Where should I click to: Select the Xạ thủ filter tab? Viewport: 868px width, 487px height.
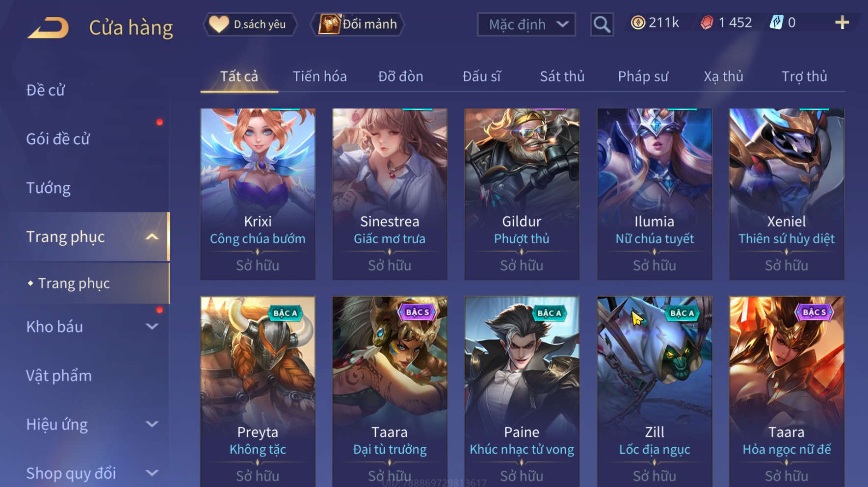coord(723,77)
